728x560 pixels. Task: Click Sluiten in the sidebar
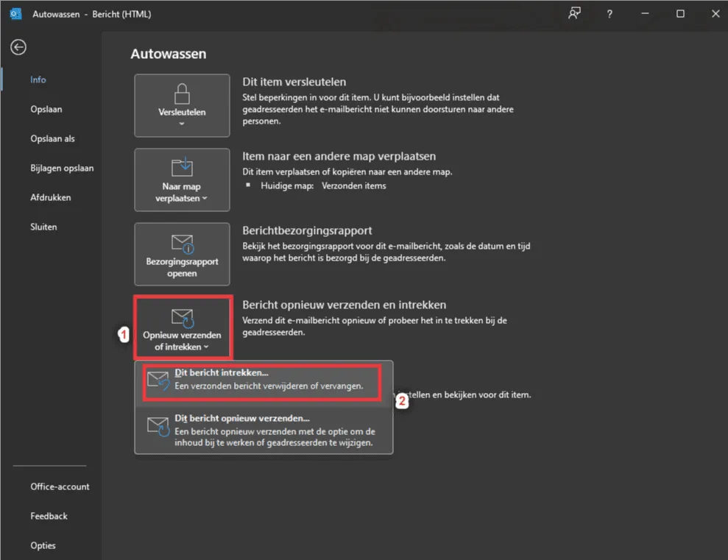tap(43, 227)
